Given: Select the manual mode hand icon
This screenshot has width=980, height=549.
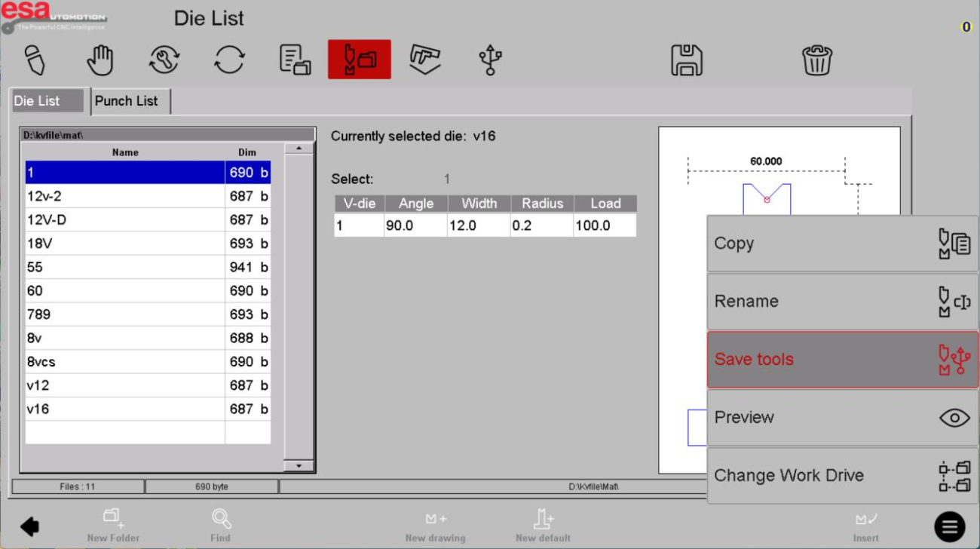Looking at the screenshot, I should pyautogui.click(x=100, y=60).
